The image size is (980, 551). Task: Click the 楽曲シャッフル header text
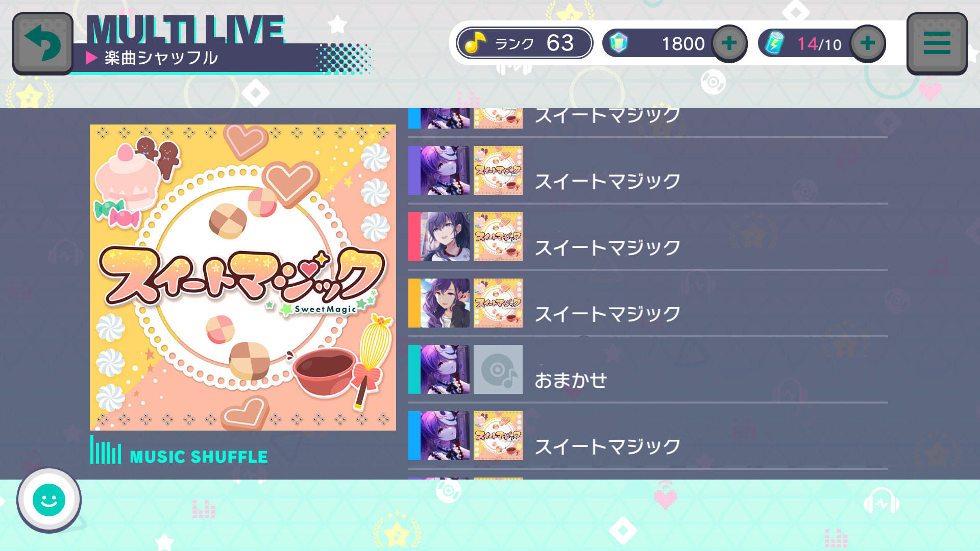(x=161, y=58)
